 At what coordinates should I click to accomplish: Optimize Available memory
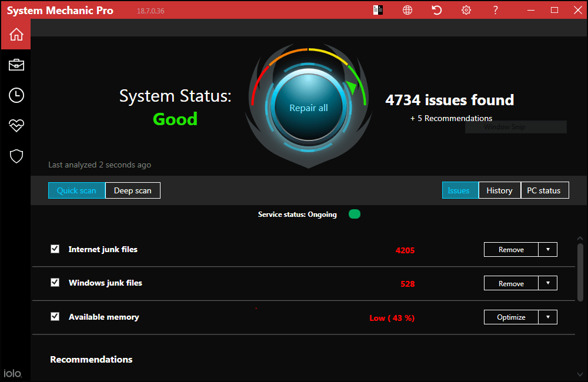(511, 317)
